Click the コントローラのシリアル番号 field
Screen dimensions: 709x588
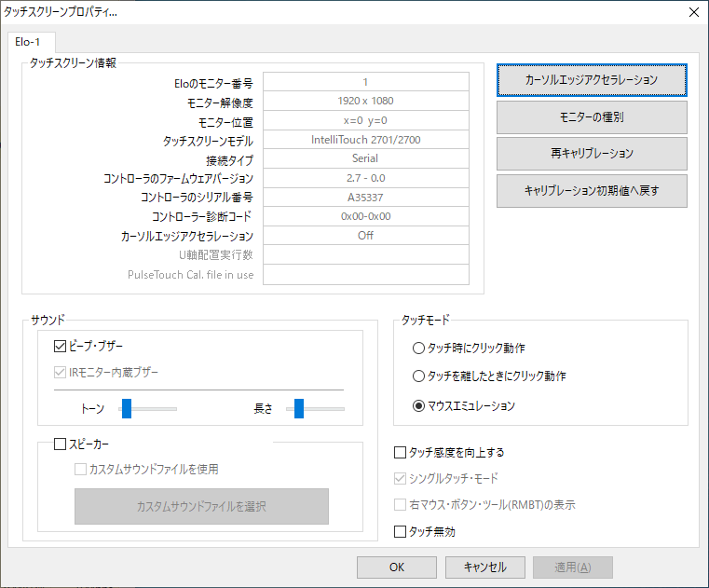[364, 198]
